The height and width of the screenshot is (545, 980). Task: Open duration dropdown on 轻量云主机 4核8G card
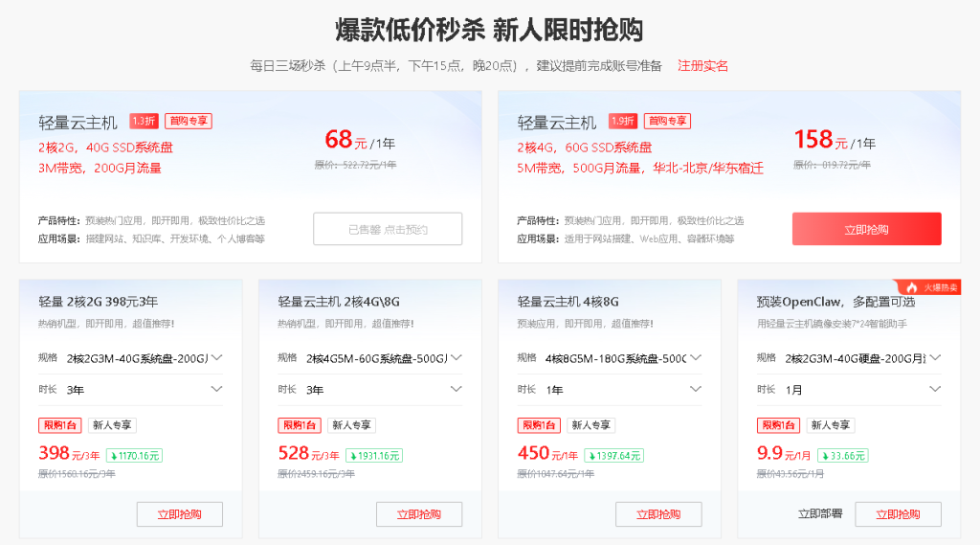pos(622,389)
